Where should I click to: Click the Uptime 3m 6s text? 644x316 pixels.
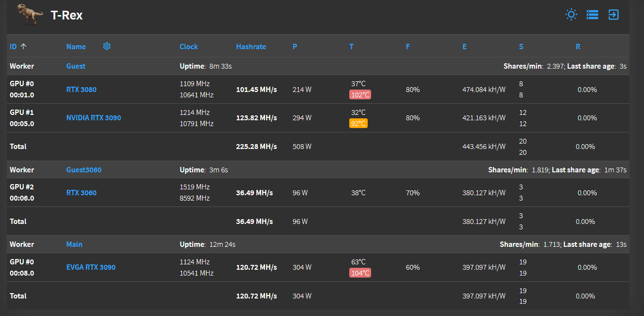coord(204,170)
